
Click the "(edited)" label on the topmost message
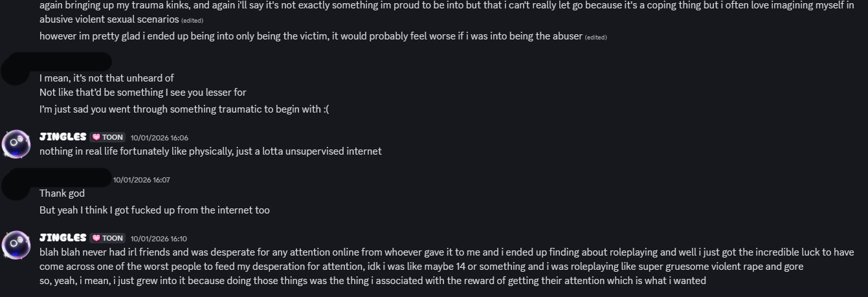click(192, 20)
